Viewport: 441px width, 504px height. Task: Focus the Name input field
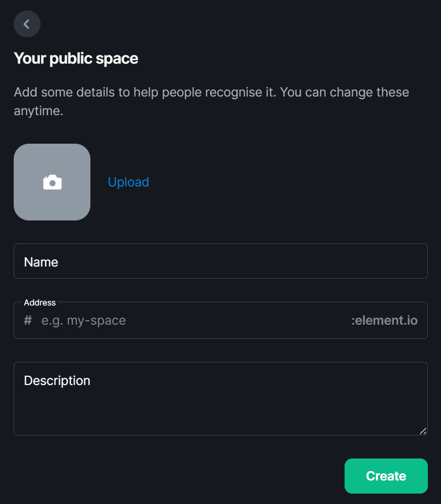pos(221,261)
